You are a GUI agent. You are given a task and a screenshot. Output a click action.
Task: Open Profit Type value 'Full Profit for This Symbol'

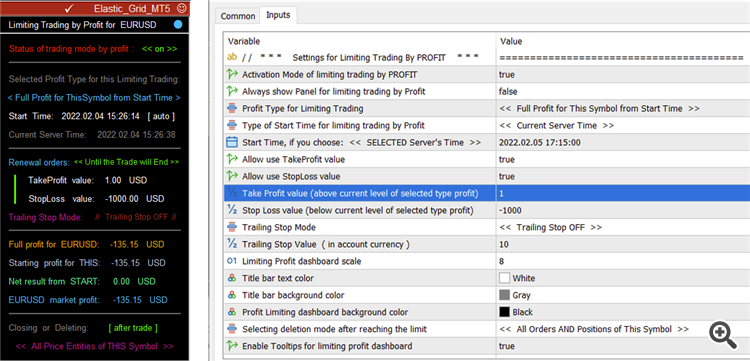[x=599, y=109]
